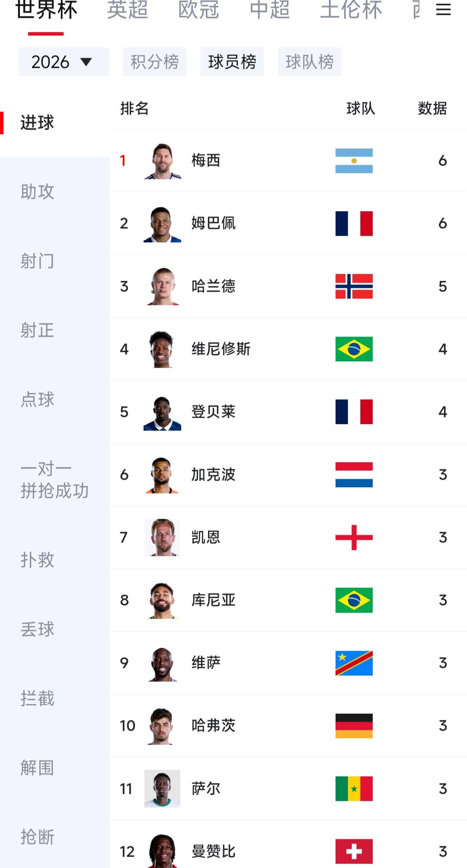467x868 pixels.
Task: Tap Norway flag beside 哈兰德
Action: click(354, 286)
